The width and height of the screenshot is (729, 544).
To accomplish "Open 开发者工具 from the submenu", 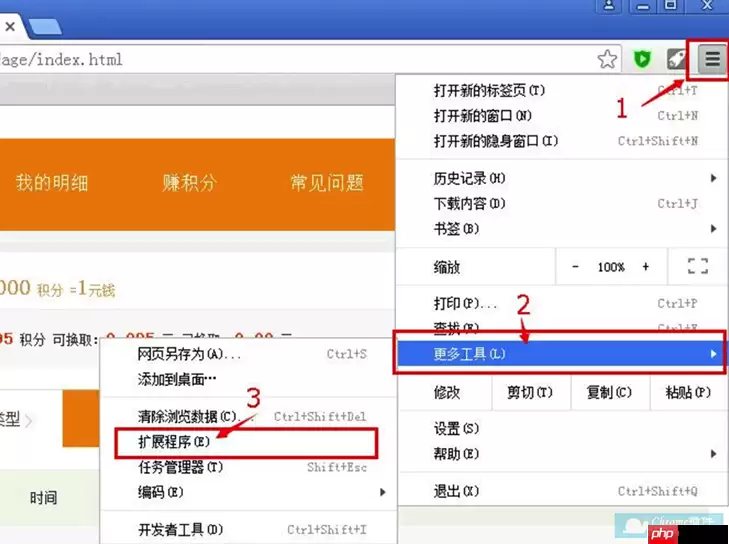I will click(x=248, y=529).
